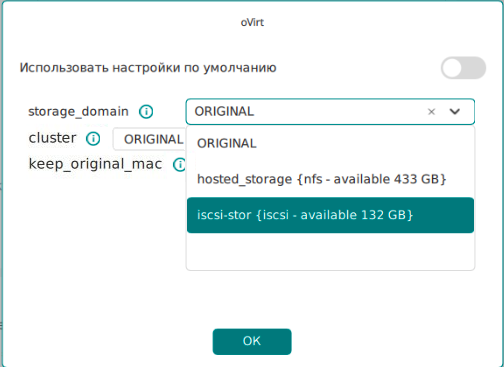This screenshot has height=368, width=504.
Task: Collapse storage_domain dropdown chevron
Action: pyautogui.click(x=455, y=111)
